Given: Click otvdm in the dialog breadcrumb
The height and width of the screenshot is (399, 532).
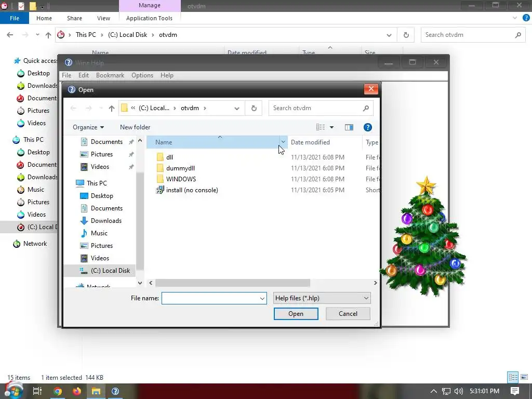Looking at the screenshot, I should coord(190,108).
